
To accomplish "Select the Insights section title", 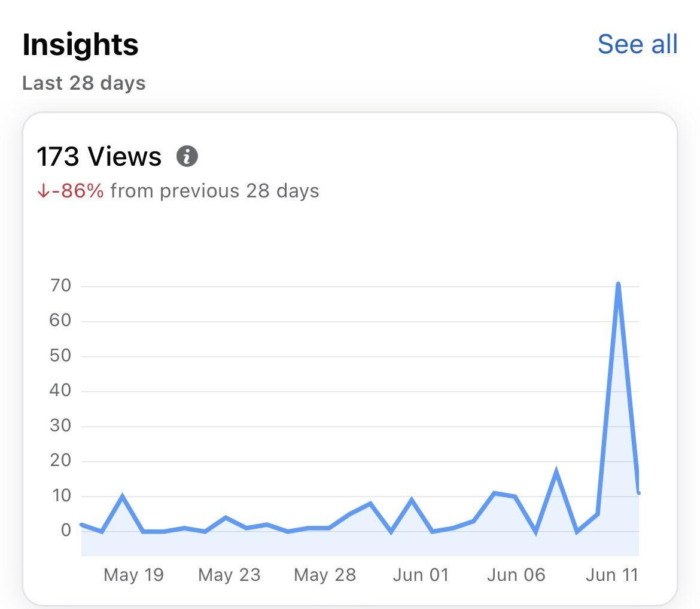I will pyautogui.click(x=80, y=45).
